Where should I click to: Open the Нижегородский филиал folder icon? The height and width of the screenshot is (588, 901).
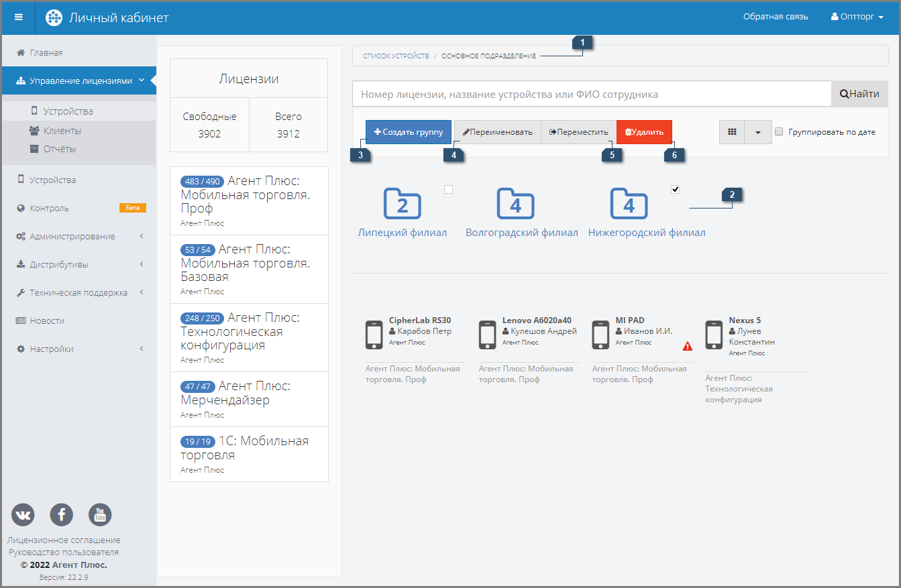[x=629, y=203]
